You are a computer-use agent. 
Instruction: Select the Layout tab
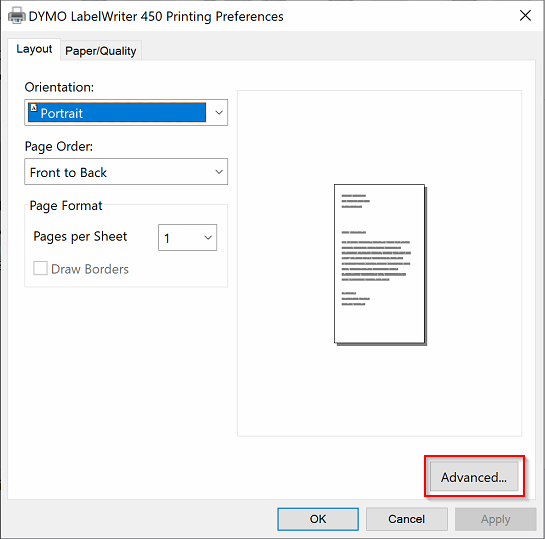(x=34, y=49)
